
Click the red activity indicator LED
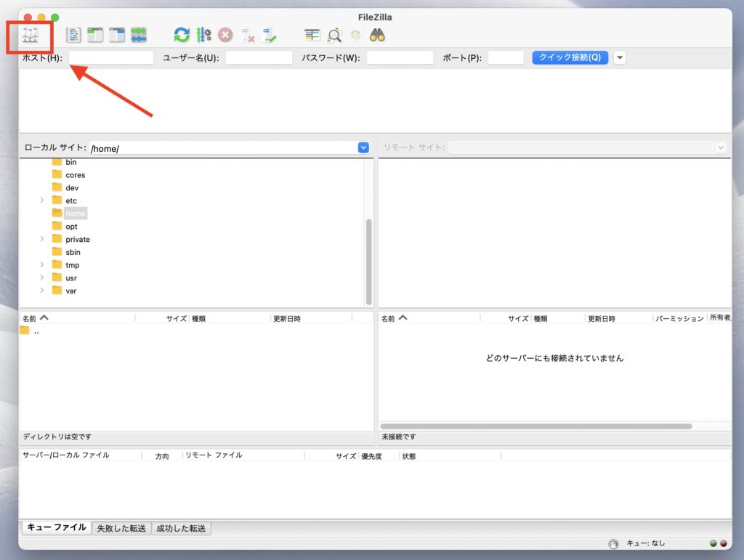point(723,543)
